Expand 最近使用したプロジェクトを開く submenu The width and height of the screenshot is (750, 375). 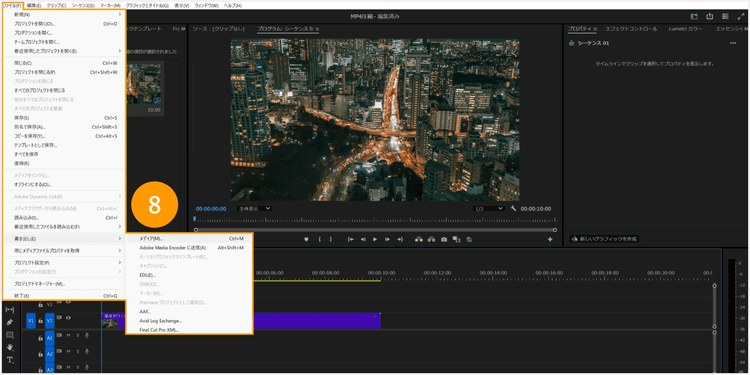pyautogui.click(x=65, y=51)
